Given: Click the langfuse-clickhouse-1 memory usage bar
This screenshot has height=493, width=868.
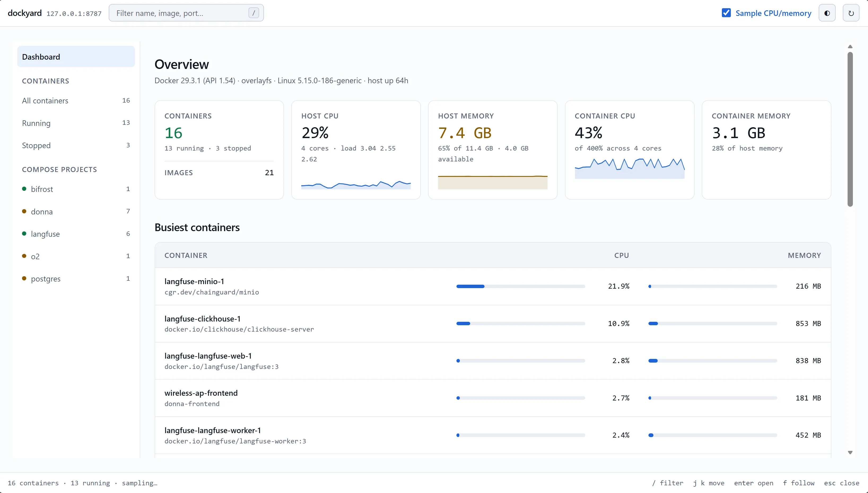Looking at the screenshot, I should click(713, 324).
